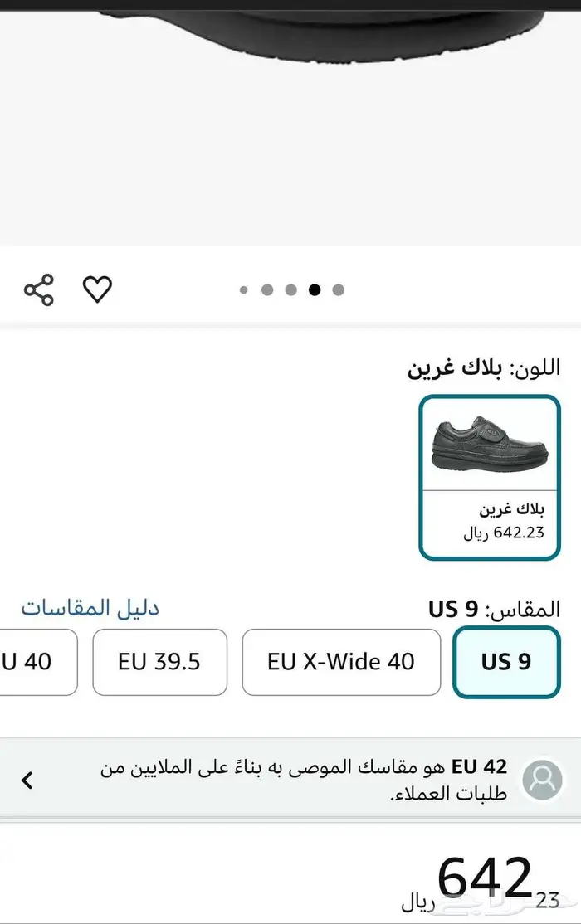Switch to the fifth image dot
581x924 pixels.
click(x=338, y=290)
